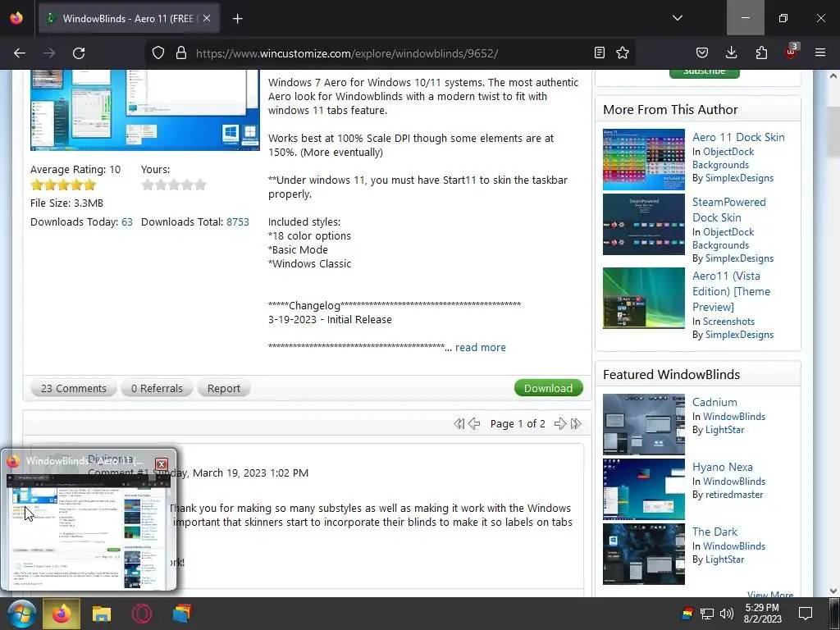Toggle reader view icon in address bar
This screenshot has height=630, width=840.
[x=600, y=53]
